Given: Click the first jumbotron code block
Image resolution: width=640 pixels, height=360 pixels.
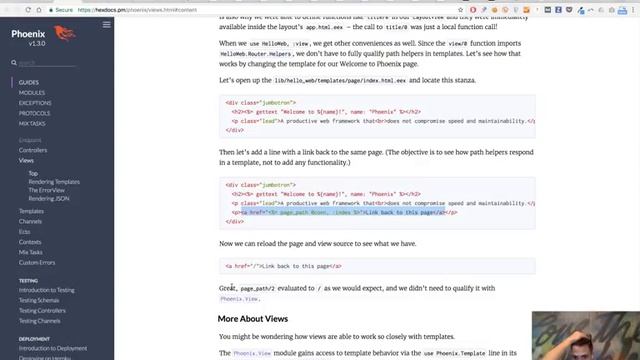Looking at the screenshot, I should coord(377,116).
